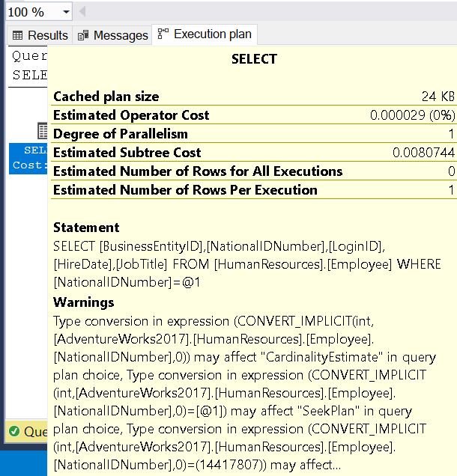
Task: Click the horizontal scrollbar track at top
Action: click(x=270, y=11)
